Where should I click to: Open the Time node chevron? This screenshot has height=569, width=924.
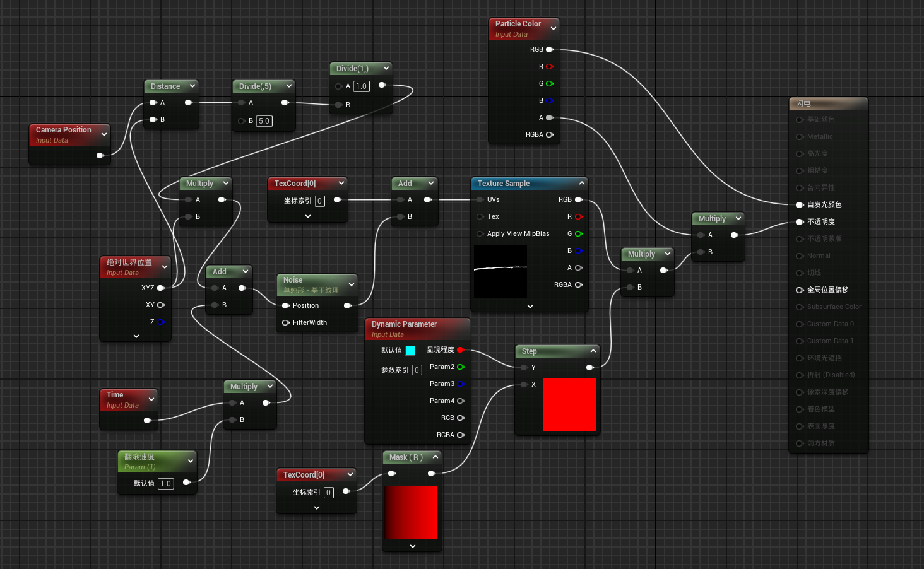click(151, 399)
